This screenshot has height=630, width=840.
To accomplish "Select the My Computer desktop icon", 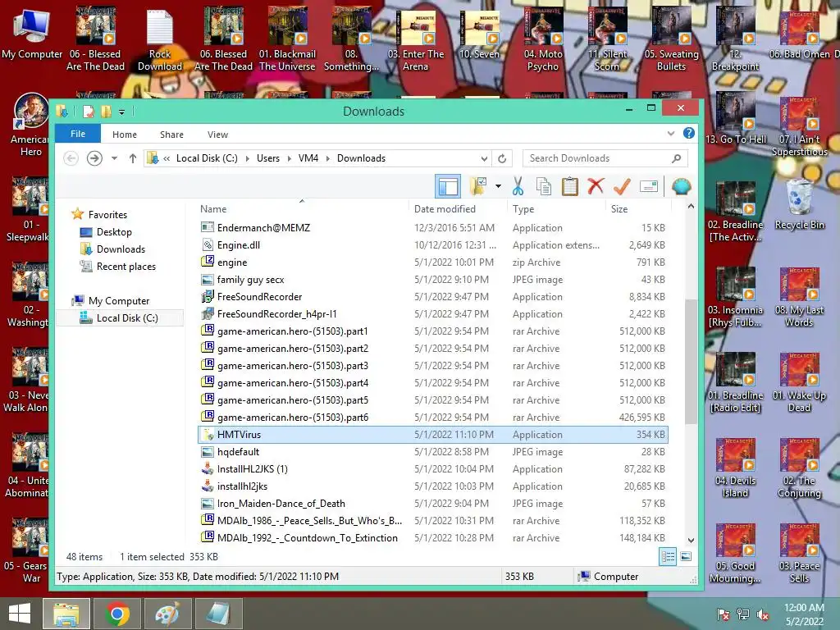I will [32, 33].
